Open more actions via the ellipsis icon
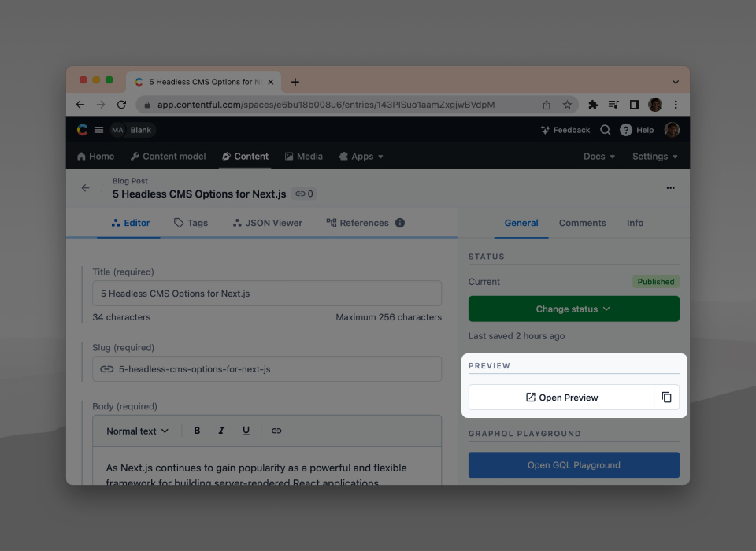 (x=670, y=188)
